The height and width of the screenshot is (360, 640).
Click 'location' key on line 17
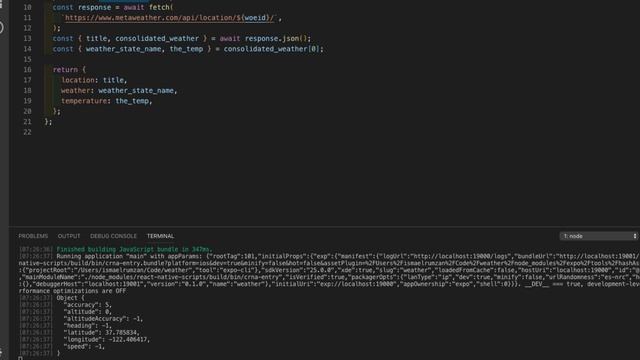(x=78, y=80)
